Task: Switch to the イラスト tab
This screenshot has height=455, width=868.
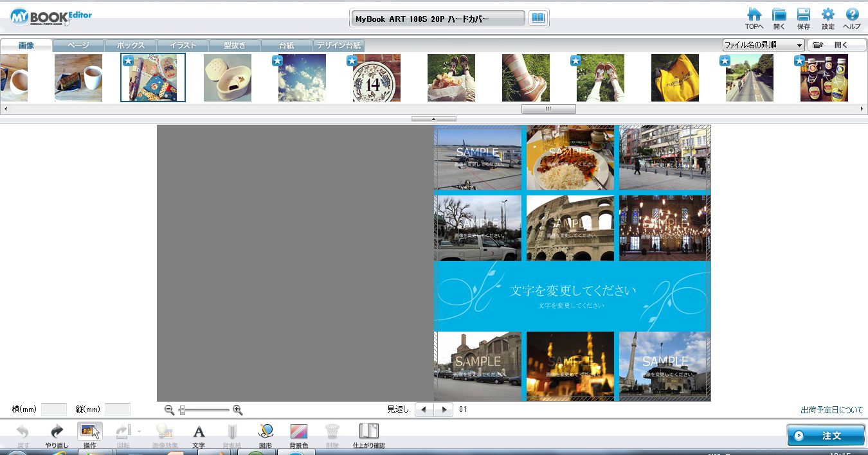Action: [183, 46]
